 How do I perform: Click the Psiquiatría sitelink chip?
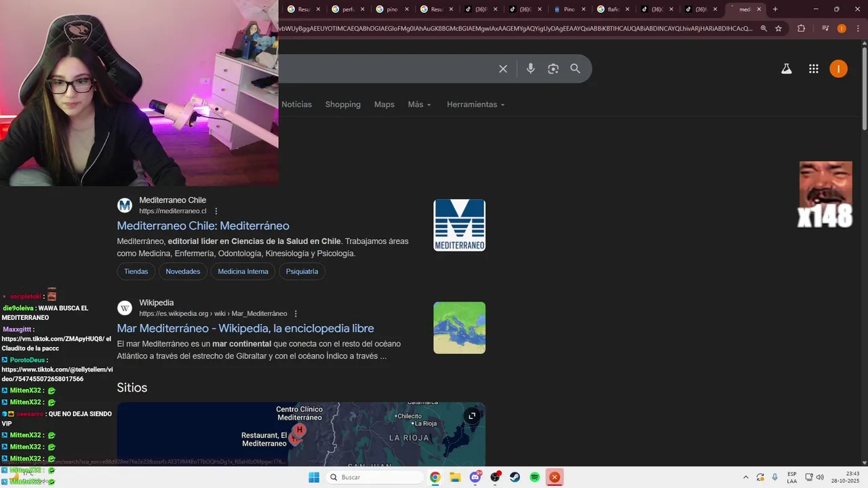302,271
